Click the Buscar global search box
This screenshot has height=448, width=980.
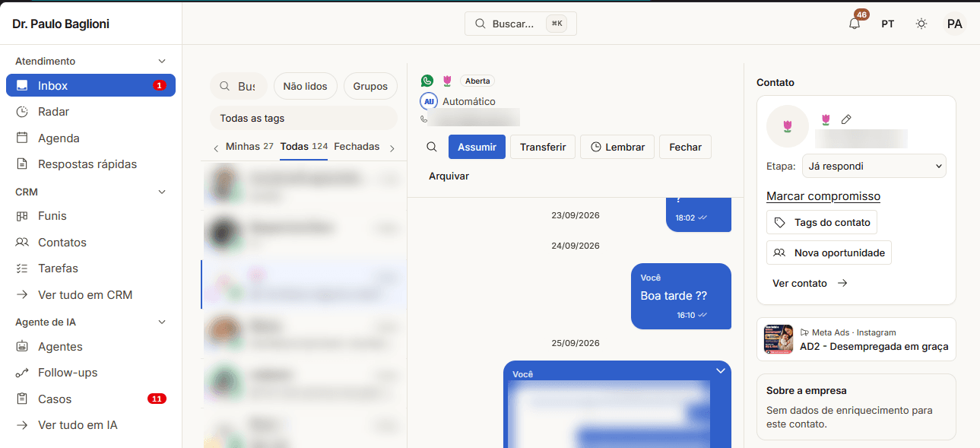tap(521, 24)
